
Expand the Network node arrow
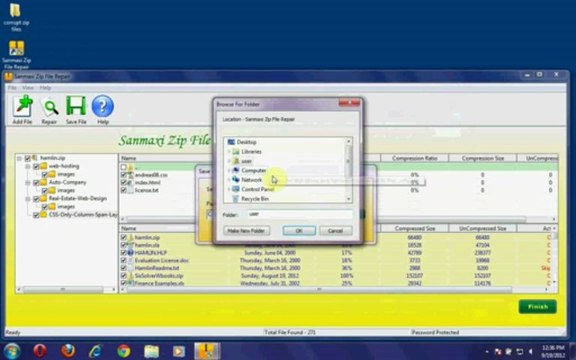coord(229,180)
